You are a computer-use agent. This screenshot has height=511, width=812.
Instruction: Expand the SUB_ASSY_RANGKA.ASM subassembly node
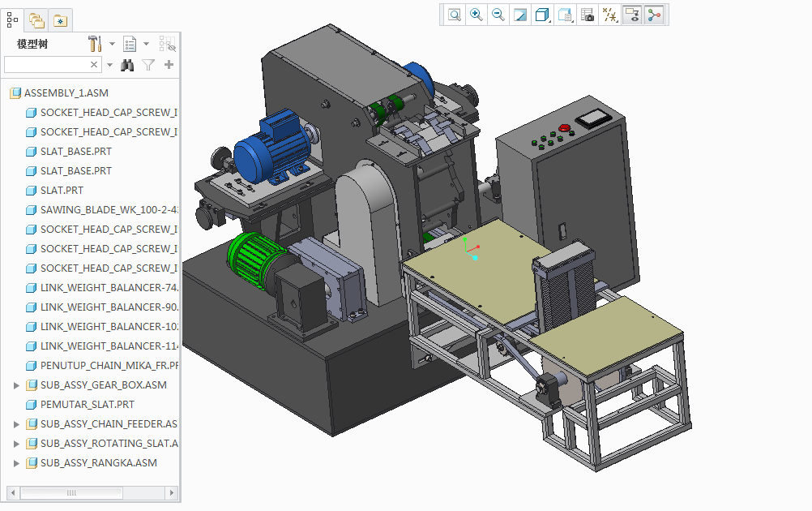click(x=16, y=463)
